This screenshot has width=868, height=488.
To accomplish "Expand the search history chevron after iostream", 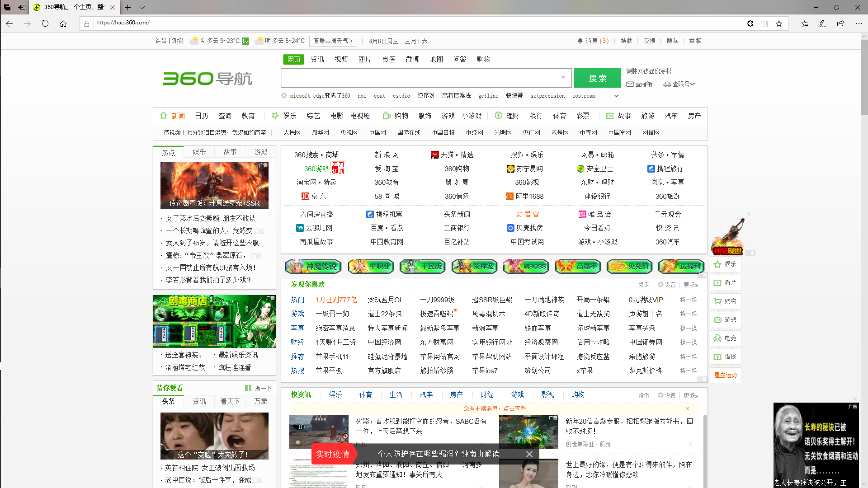I will click(x=616, y=96).
